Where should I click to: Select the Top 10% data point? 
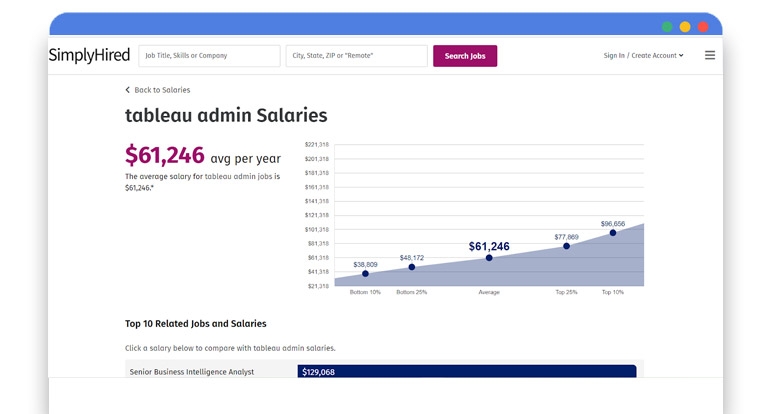(x=613, y=233)
